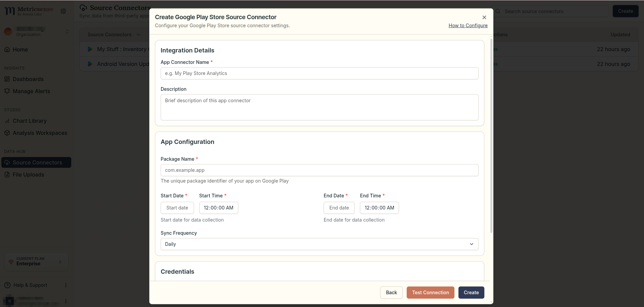Image resolution: width=644 pixels, height=307 pixels.
Task: Click into the Description text area
Action: pos(319,107)
